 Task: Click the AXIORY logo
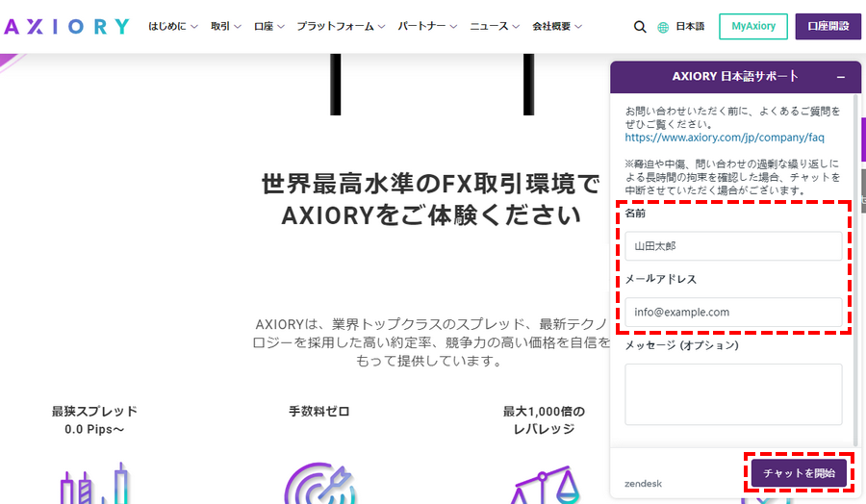pos(66,27)
